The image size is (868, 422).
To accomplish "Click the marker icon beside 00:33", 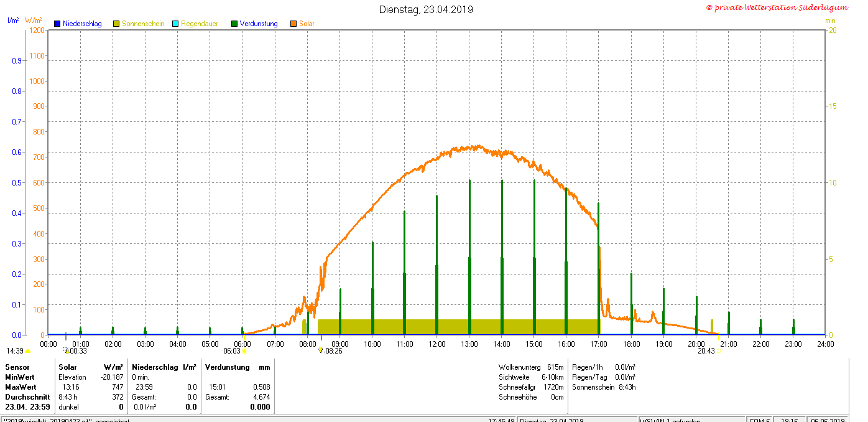I will (66, 351).
